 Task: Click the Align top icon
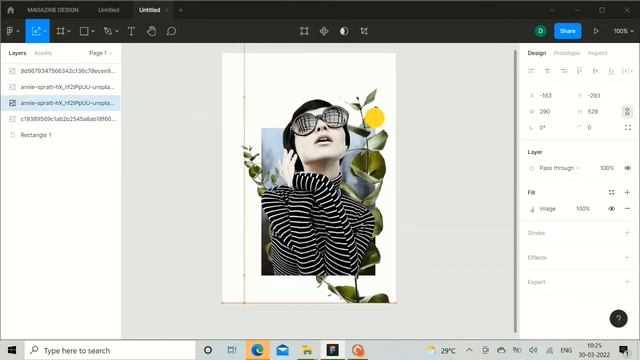pos(579,71)
